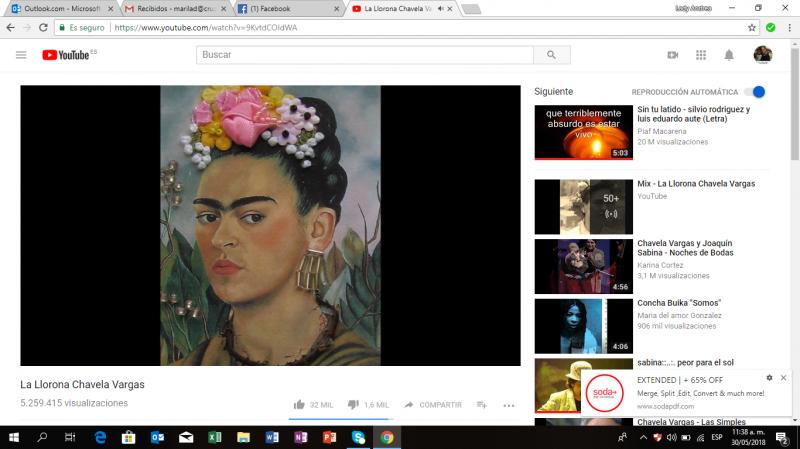This screenshot has height=449, width=800.
Task: Open Sin tu latido video thumbnail
Action: tap(584, 132)
